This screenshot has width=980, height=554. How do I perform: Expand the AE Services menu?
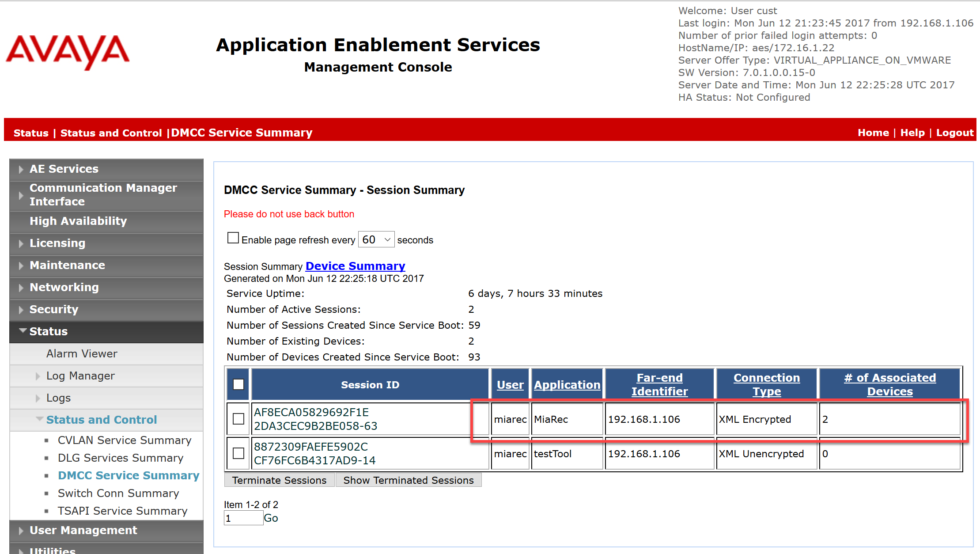106,169
